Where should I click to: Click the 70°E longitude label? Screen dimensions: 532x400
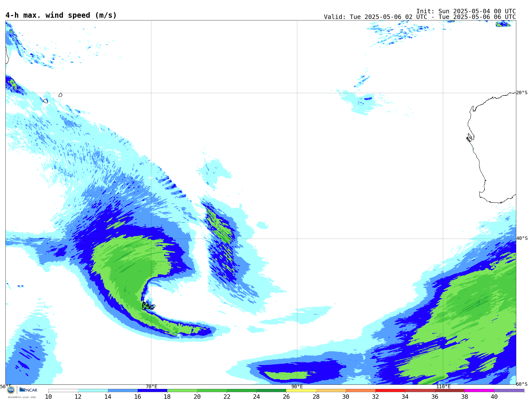[151, 386]
